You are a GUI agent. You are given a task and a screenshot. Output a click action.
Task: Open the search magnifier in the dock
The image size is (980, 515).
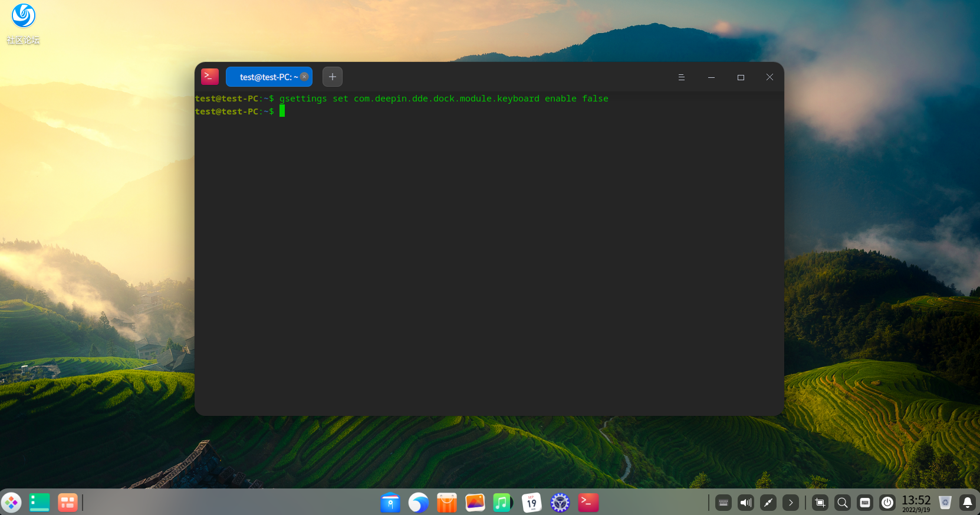click(843, 503)
